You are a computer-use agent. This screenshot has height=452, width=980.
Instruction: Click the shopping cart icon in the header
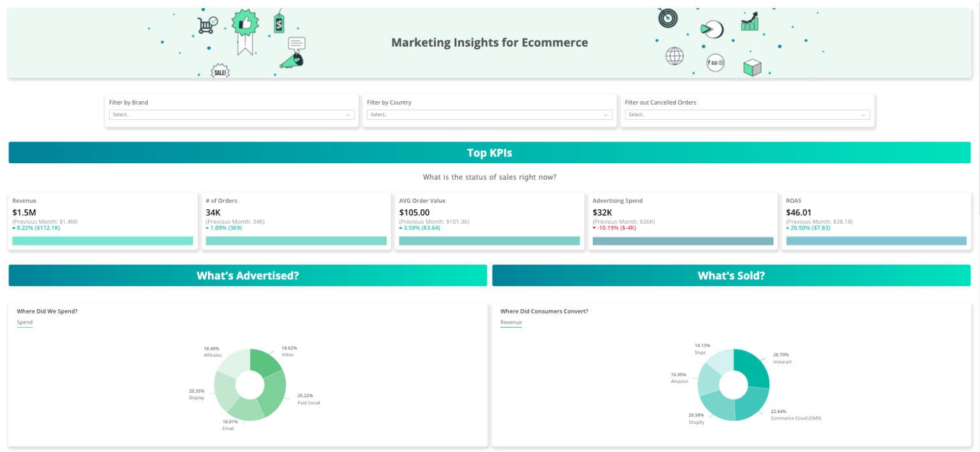[206, 26]
